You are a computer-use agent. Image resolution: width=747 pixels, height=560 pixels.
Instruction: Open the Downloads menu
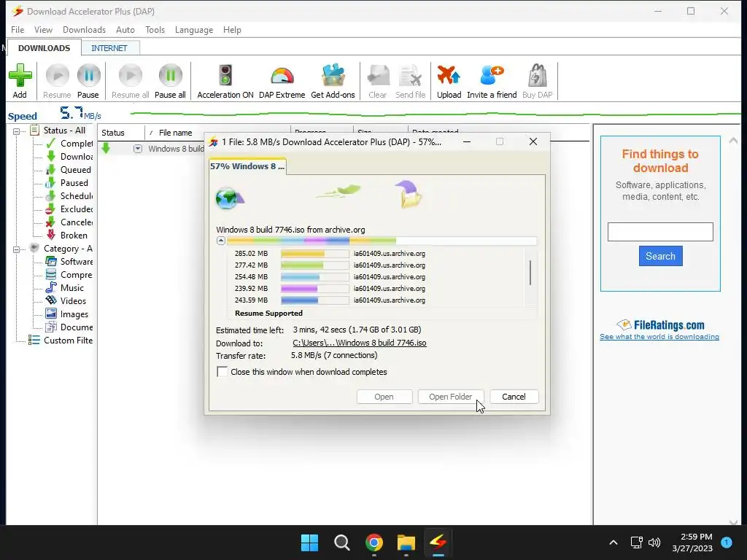click(x=85, y=29)
